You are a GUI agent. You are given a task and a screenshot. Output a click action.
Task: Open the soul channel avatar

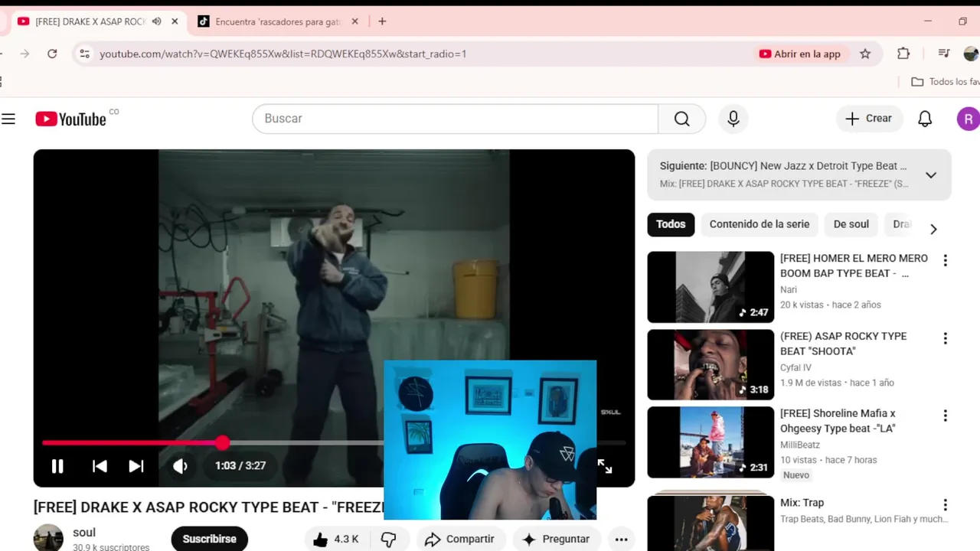click(48, 538)
